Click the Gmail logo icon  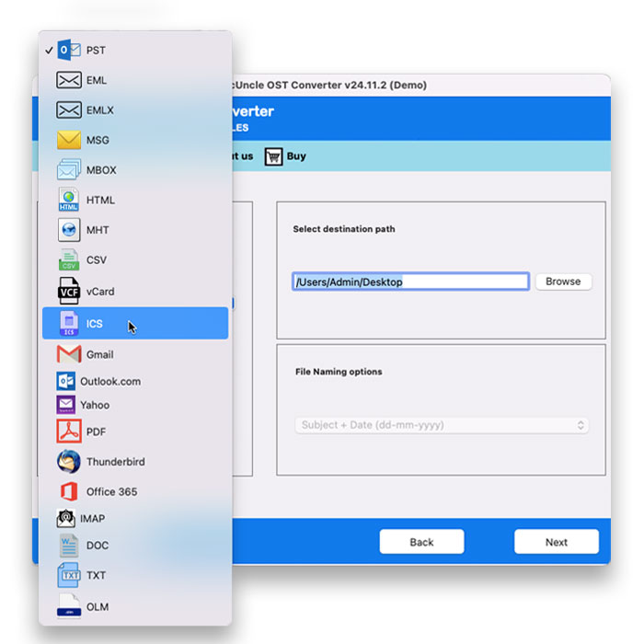[x=70, y=354]
